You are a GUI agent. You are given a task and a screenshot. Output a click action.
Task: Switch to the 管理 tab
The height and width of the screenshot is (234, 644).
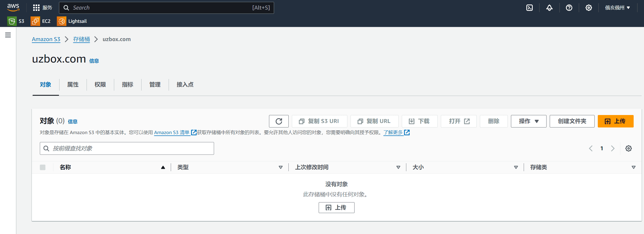coord(155,85)
